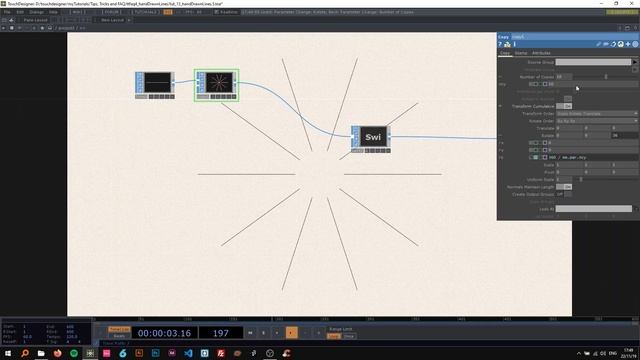Viewport: 640px width, 360px height.
Task: Open Transform Order dropdown
Action: pyautogui.click(x=597, y=113)
